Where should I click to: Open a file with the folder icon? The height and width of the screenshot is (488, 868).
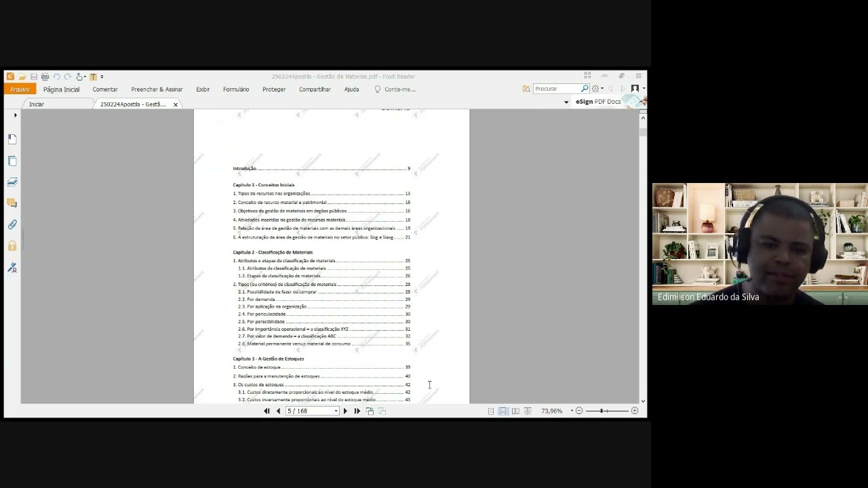(x=22, y=77)
